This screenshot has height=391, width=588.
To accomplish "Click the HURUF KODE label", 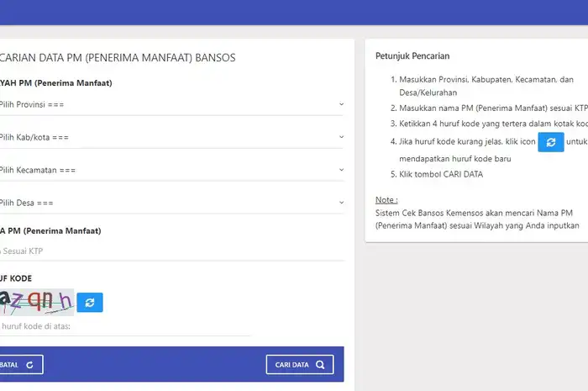I will (x=15, y=278).
